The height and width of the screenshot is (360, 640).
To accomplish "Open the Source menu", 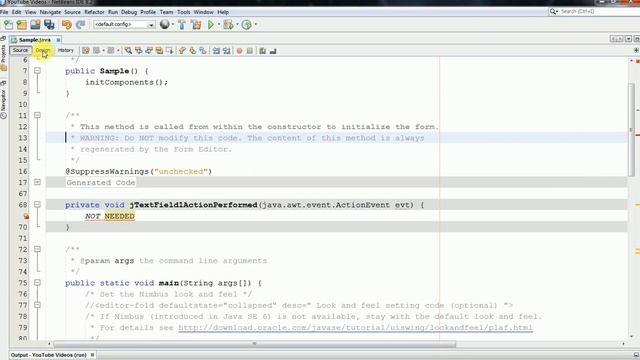I will [x=72, y=12].
